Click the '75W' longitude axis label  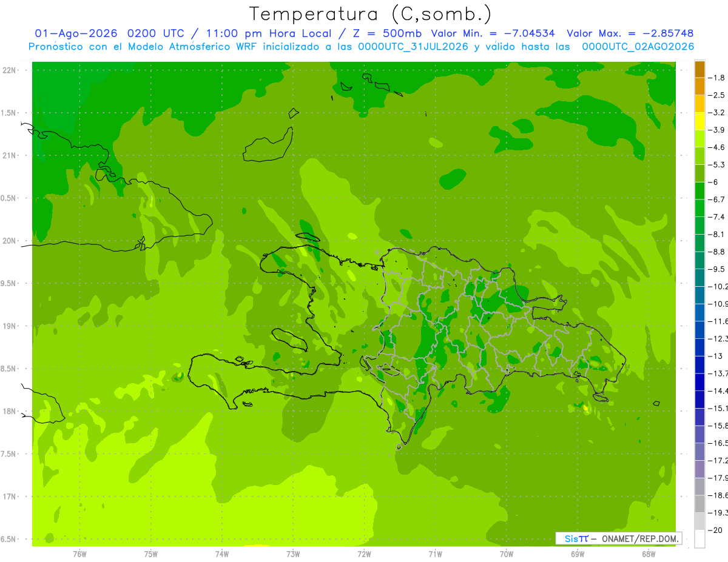pos(150,554)
